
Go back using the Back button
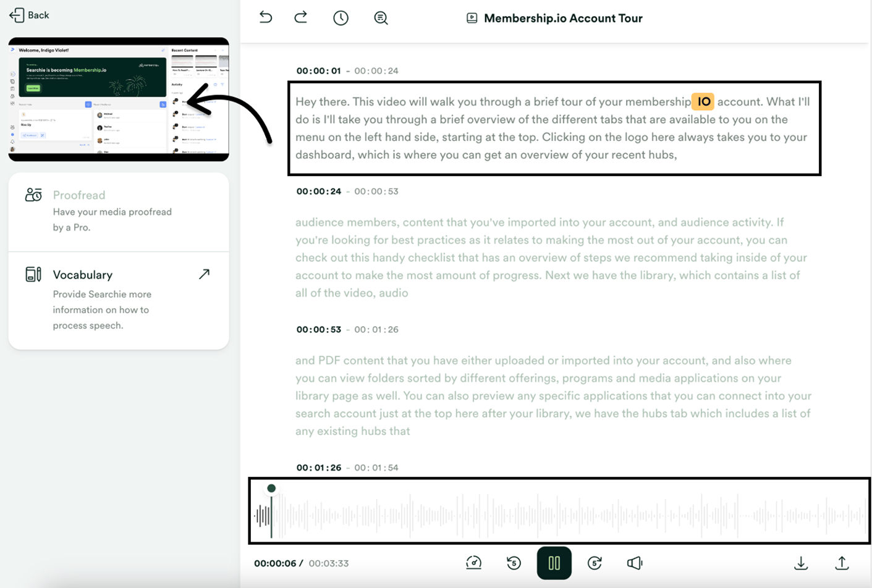pyautogui.click(x=29, y=15)
